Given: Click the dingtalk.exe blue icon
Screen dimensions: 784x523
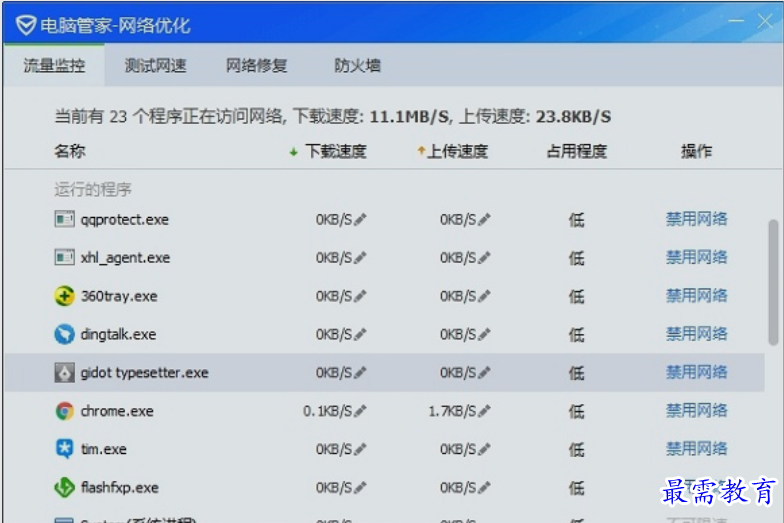Looking at the screenshot, I should 64,334.
